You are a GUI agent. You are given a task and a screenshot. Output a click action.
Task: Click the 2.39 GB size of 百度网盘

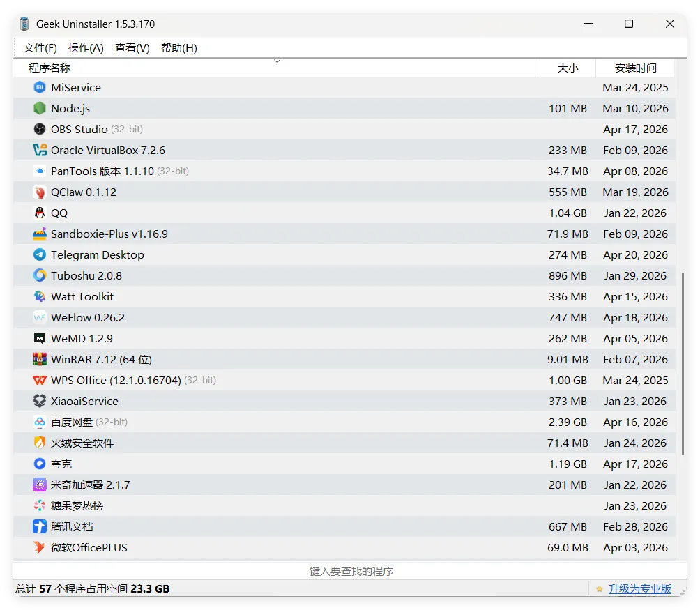tap(568, 422)
